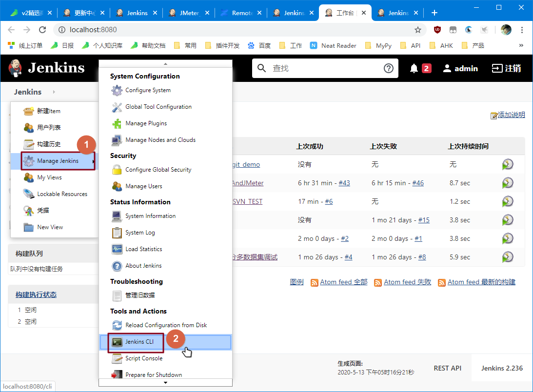Click the Reload Configuration from Disk icon
Viewport: 533px width, 392px height.
[117, 325]
